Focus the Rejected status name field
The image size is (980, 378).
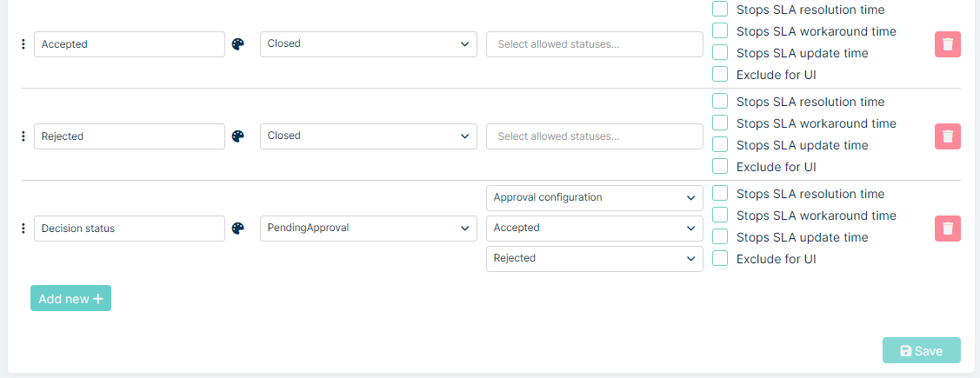click(x=130, y=136)
